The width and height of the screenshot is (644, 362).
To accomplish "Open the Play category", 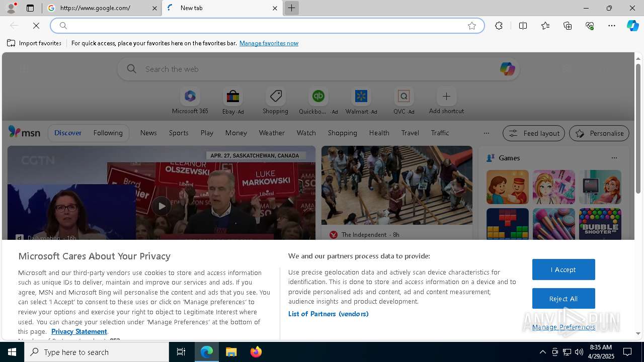I will point(207,133).
